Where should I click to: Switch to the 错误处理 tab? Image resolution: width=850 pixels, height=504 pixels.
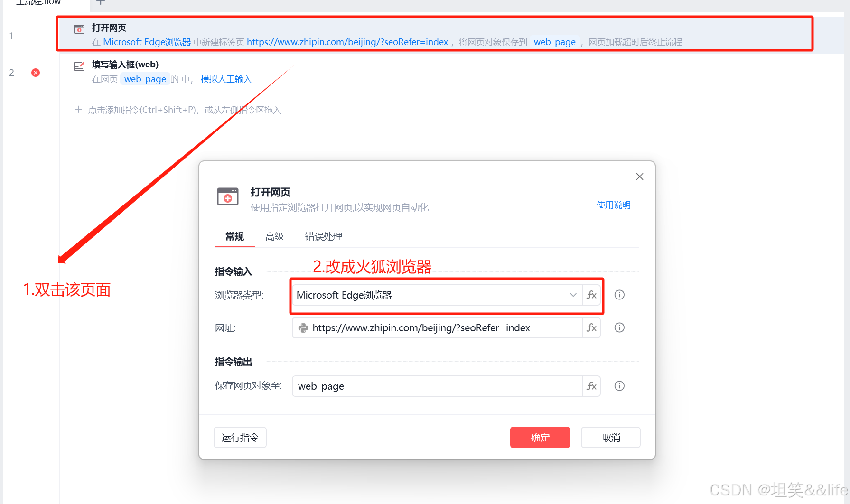323,236
